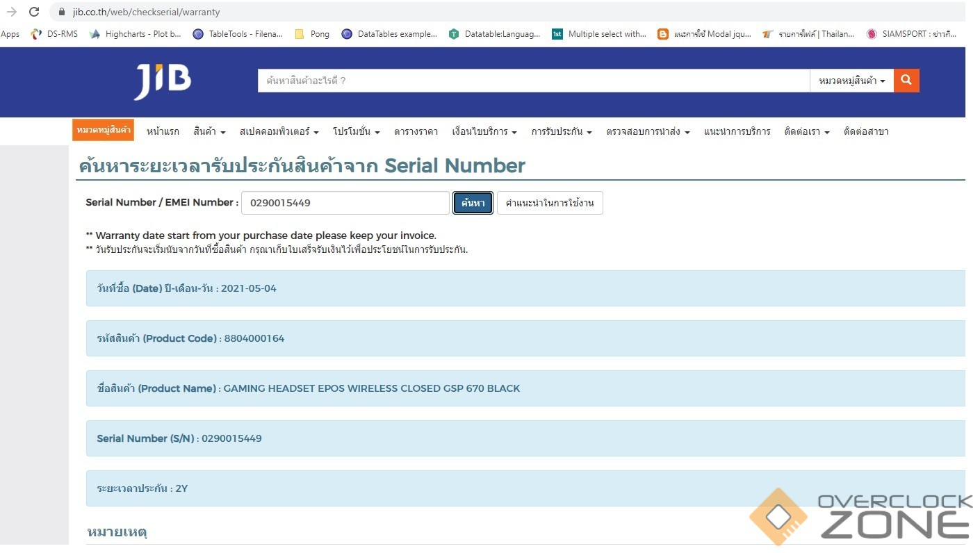Screen dimensions: 980x553
Task: Expand the โปรโมชั่น menu
Action: point(356,131)
